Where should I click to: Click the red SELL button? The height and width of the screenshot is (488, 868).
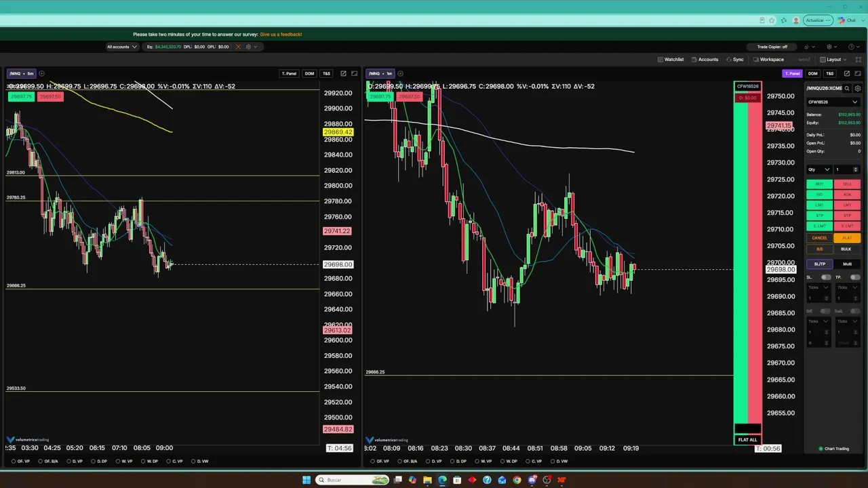(x=847, y=184)
